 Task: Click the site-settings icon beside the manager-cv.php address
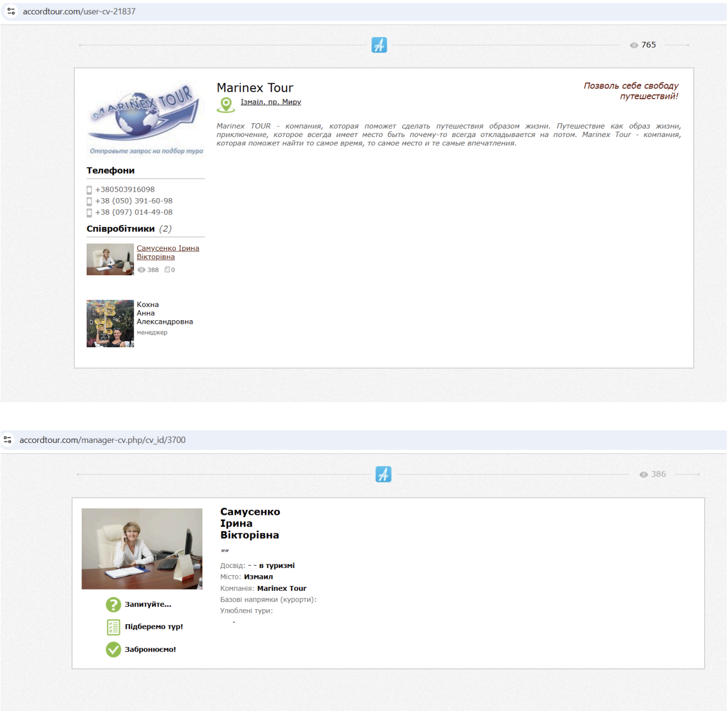(8, 440)
